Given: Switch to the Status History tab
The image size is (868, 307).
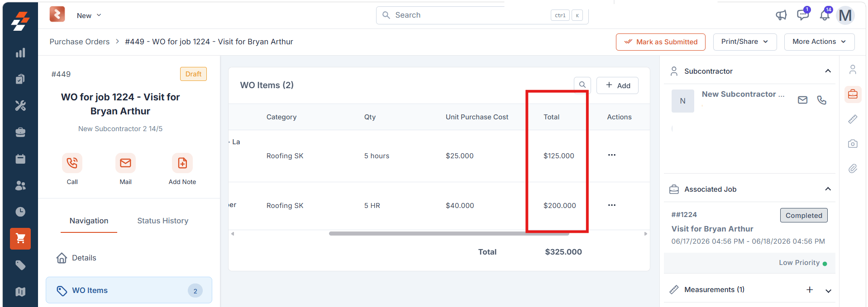Looking at the screenshot, I should pyautogui.click(x=163, y=221).
